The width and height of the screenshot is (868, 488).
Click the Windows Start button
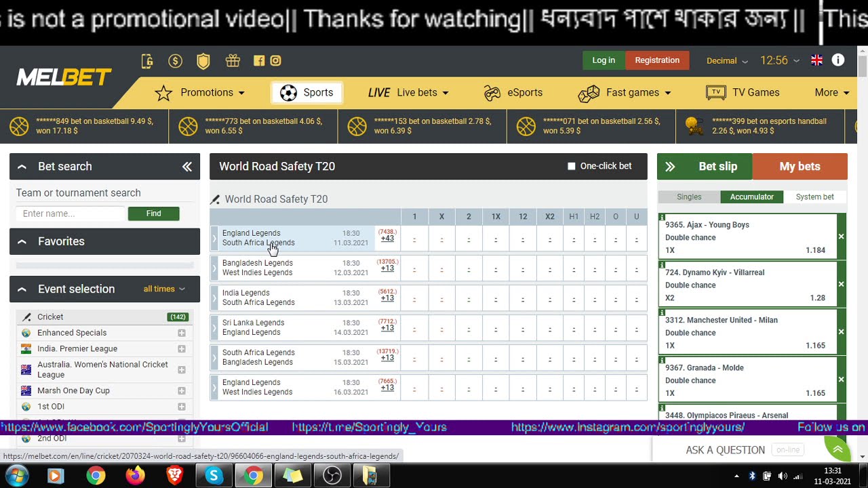pyautogui.click(x=16, y=476)
